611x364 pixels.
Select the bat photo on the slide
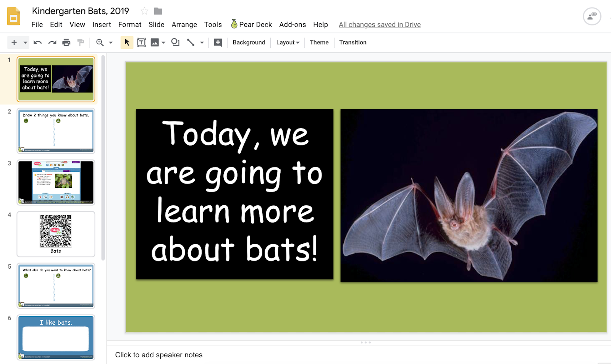(x=469, y=195)
